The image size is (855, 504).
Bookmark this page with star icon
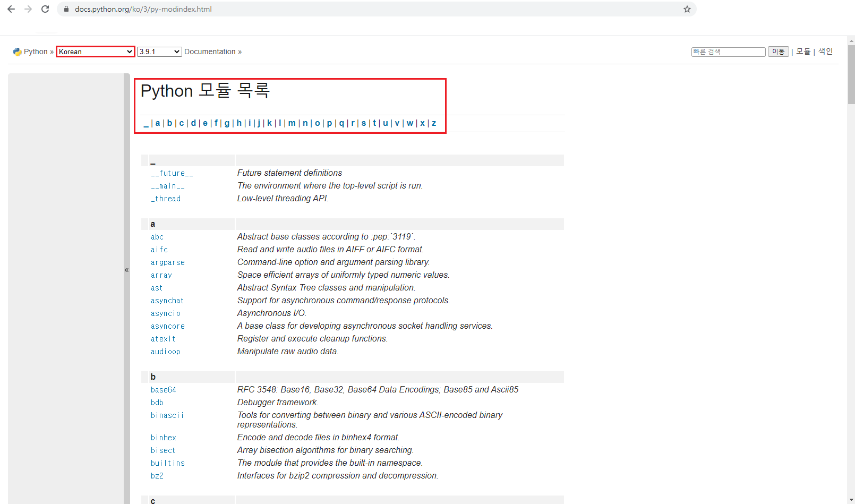687,9
